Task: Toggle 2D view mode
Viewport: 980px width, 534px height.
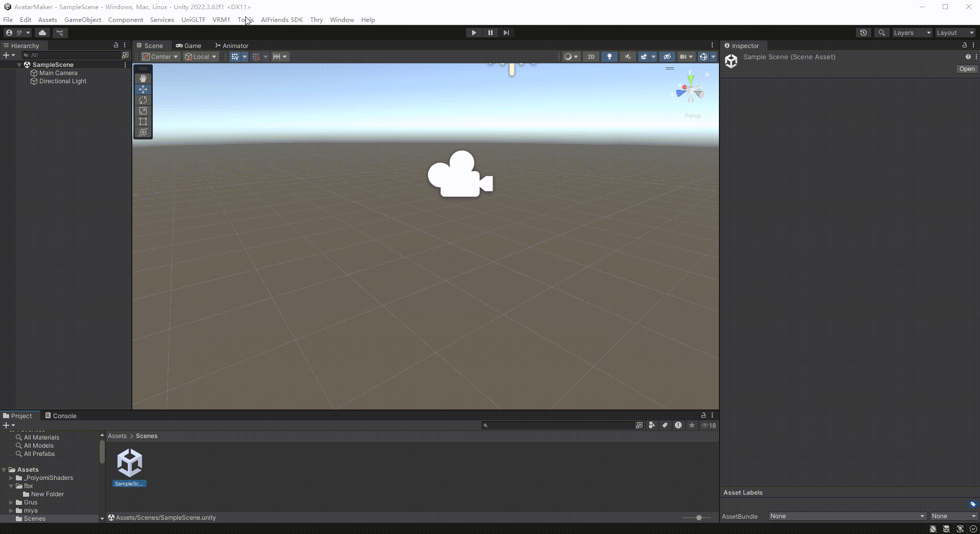Action: point(591,57)
